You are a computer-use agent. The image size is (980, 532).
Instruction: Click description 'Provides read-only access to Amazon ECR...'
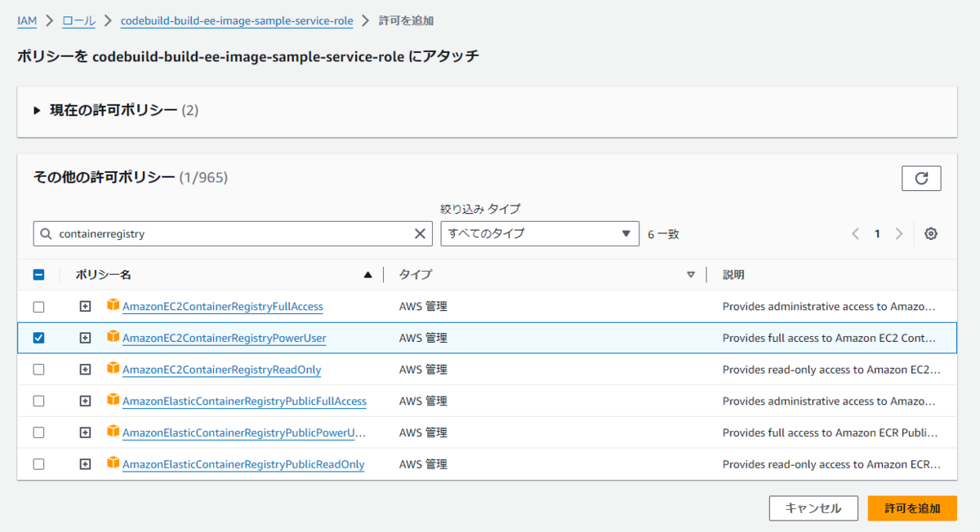point(831,464)
